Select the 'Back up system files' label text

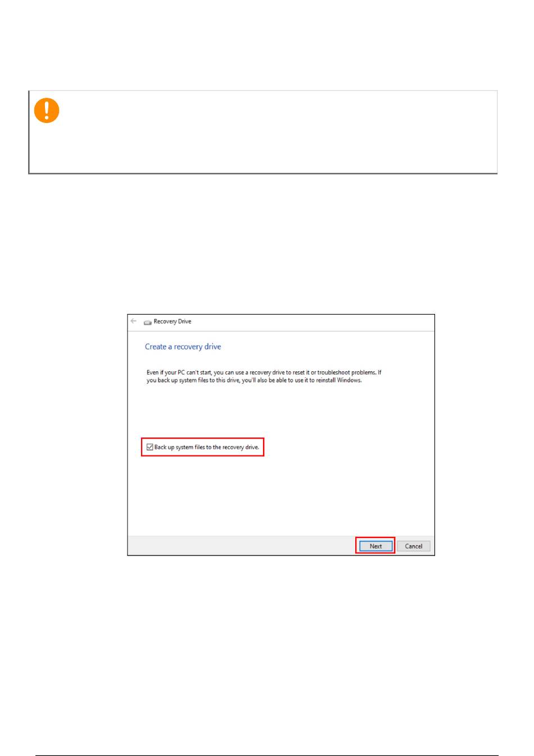pyautogui.click(x=207, y=448)
